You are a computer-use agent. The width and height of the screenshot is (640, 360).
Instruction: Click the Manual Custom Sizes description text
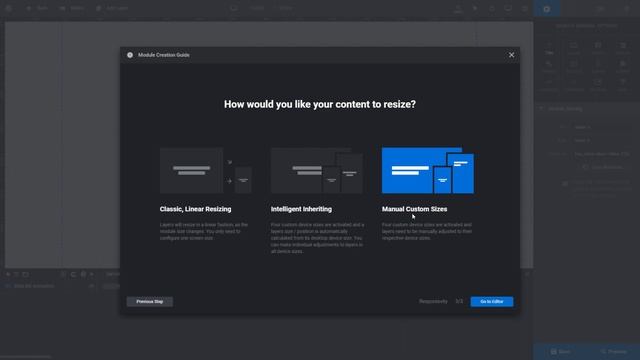427,231
